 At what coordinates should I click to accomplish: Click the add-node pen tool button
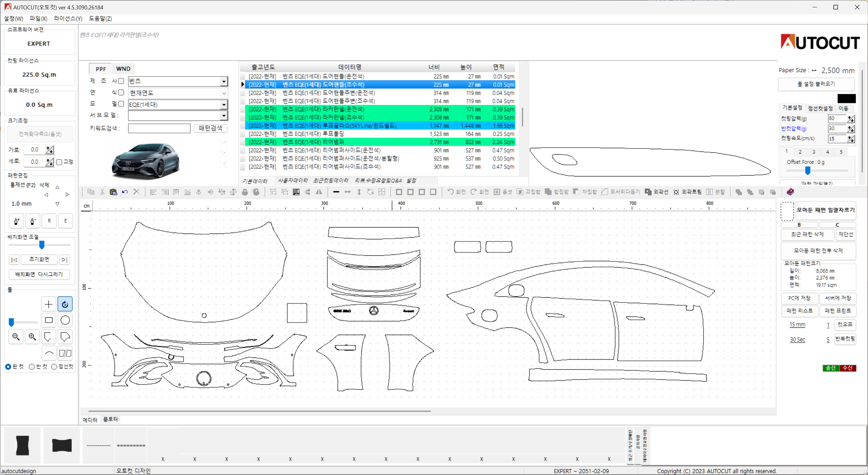tap(16, 221)
